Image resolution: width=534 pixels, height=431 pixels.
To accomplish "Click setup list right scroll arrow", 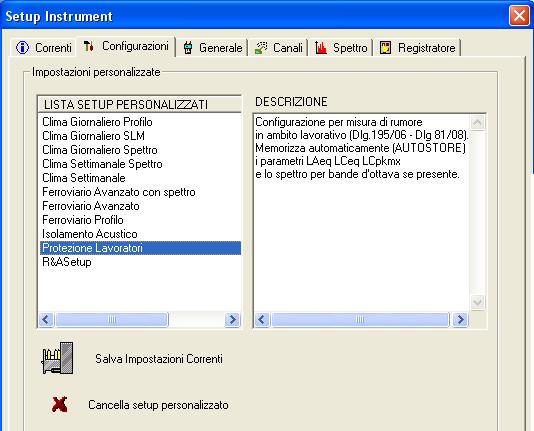I will coord(232,319).
